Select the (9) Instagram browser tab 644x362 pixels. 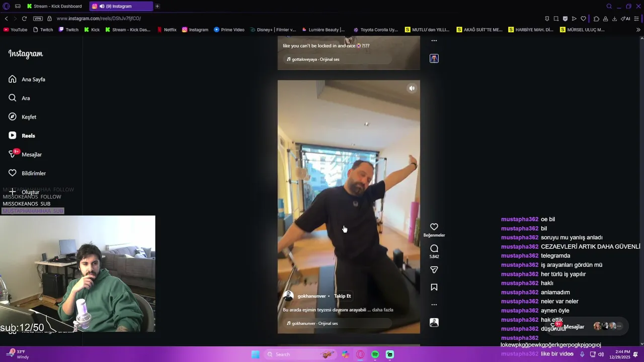tap(121, 6)
